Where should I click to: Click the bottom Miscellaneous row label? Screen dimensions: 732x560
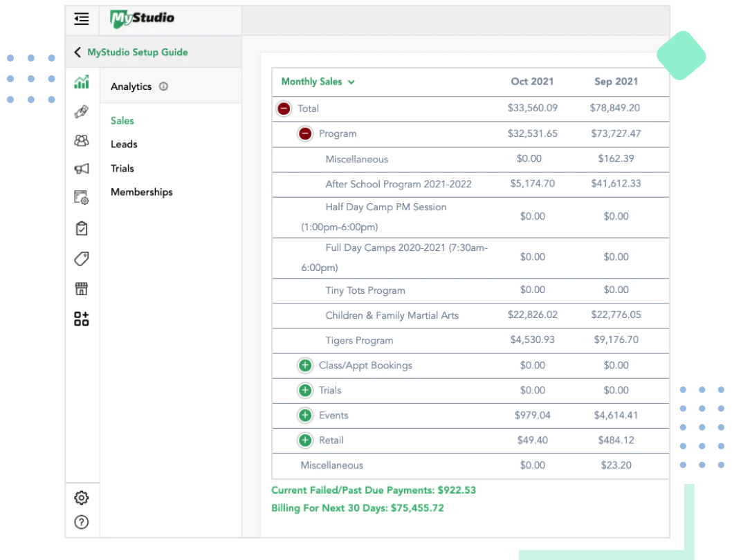click(x=331, y=465)
